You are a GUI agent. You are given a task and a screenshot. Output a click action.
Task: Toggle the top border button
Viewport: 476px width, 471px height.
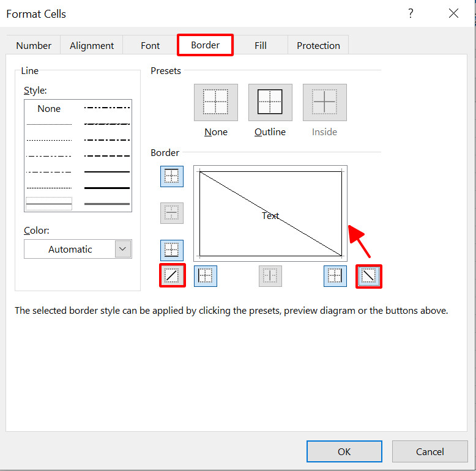click(x=172, y=176)
